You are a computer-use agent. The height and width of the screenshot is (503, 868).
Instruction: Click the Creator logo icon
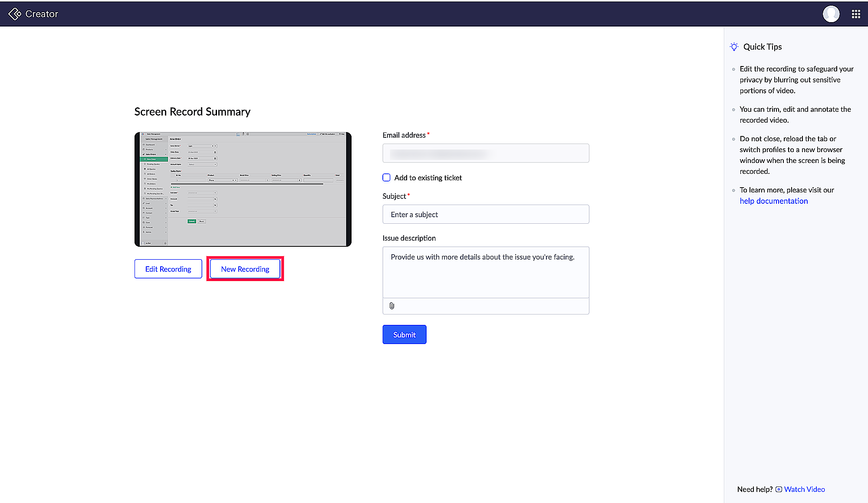[x=15, y=14]
